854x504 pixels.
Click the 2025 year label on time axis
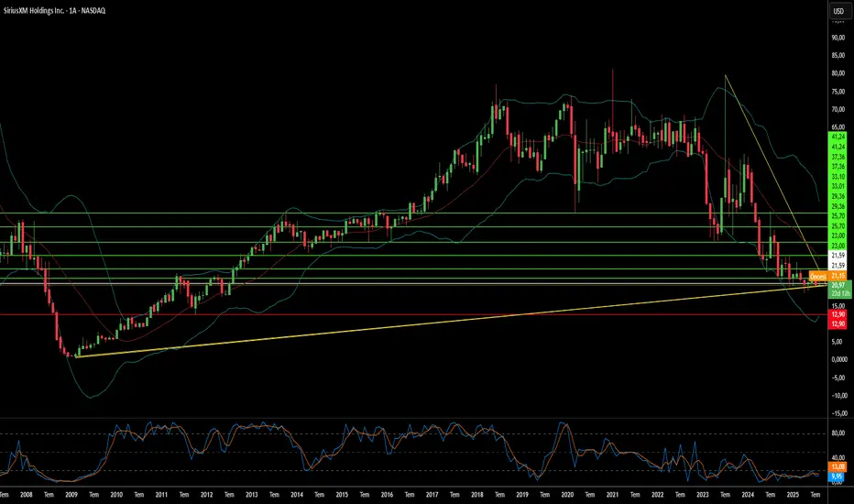click(793, 495)
